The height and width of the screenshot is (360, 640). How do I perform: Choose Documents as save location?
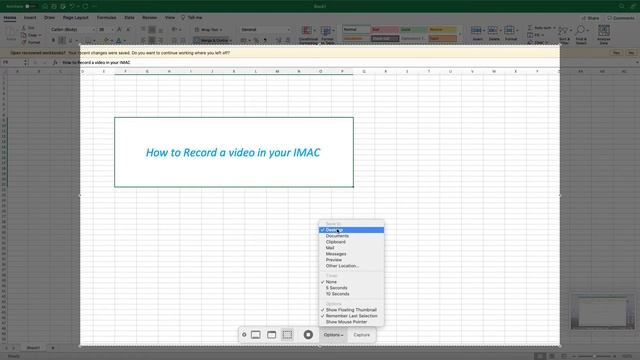pyautogui.click(x=351, y=236)
